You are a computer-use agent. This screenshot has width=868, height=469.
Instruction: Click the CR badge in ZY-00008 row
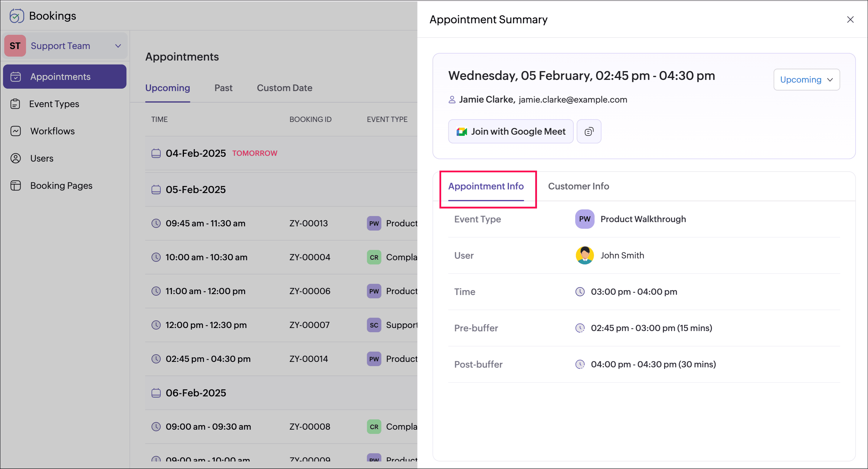(x=374, y=427)
